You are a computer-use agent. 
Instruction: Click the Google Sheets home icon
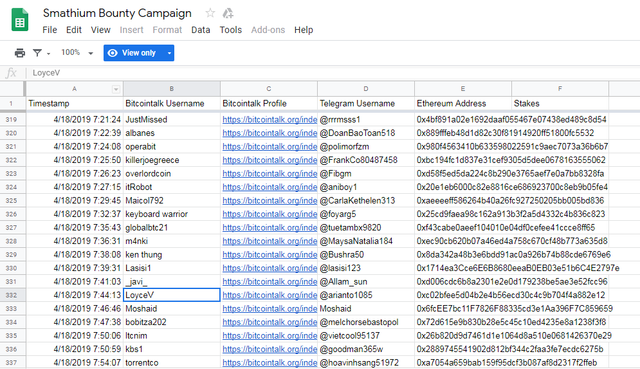point(20,20)
